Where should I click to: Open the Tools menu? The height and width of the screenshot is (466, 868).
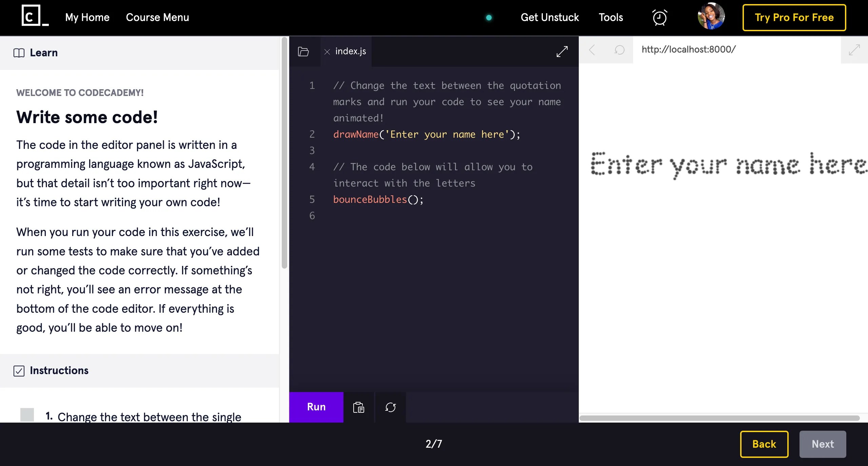point(611,17)
